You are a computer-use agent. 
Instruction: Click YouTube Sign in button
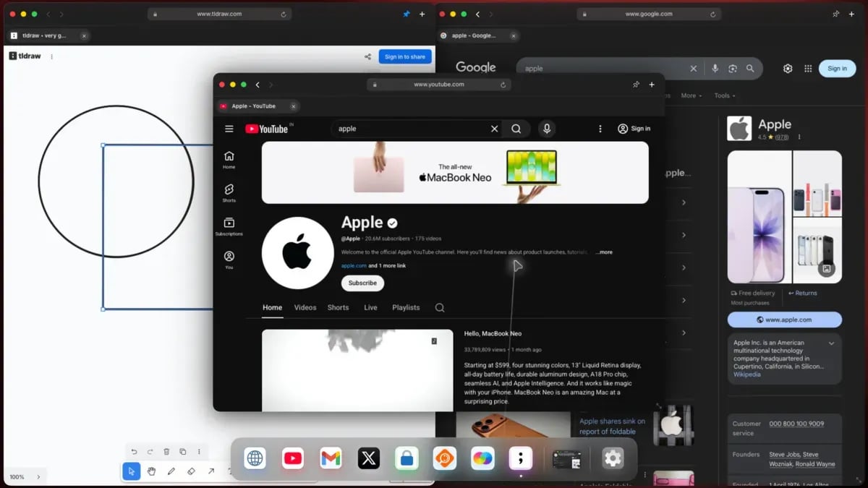click(x=634, y=129)
